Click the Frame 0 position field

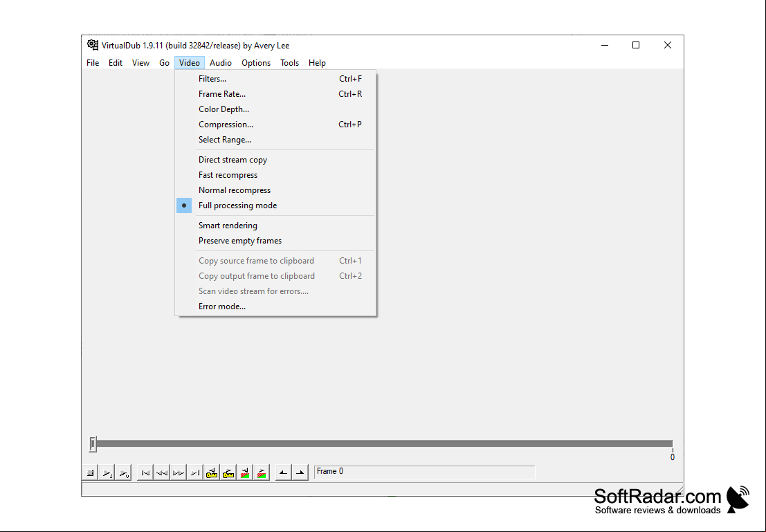pyautogui.click(x=425, y=472)
